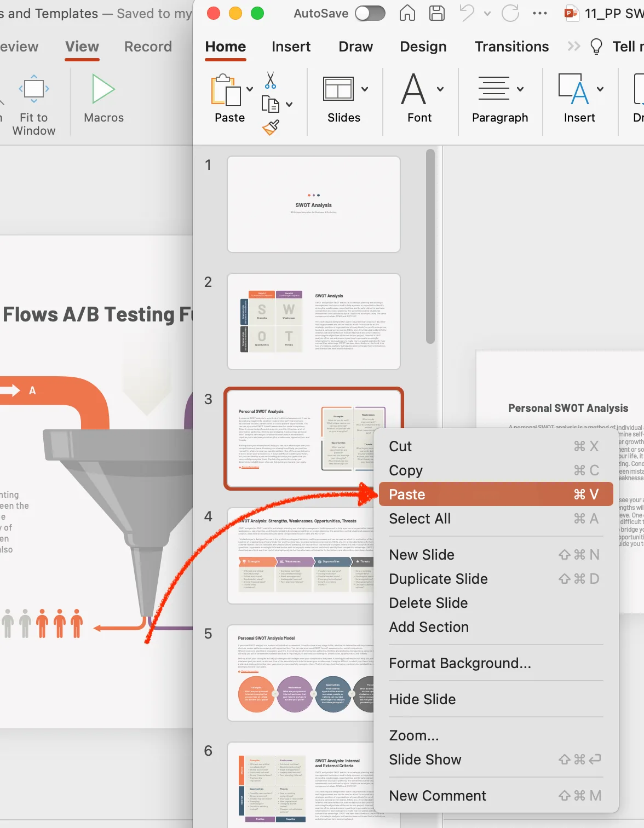644x828 pixels.
Task: Click the Paragraph alignment icon
Action: click(494, 89)
